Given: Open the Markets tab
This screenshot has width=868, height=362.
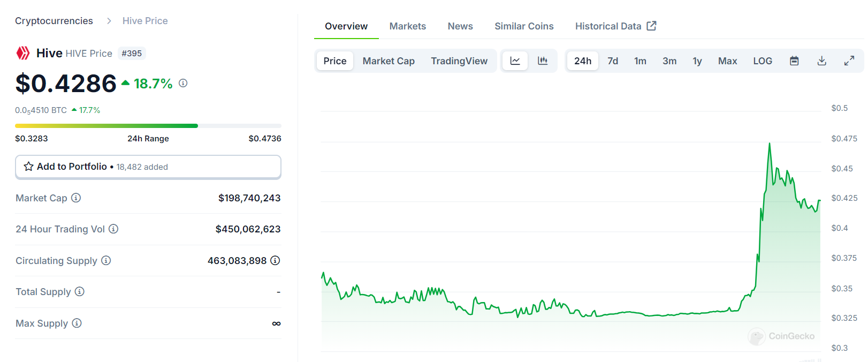Looking at the screenshot, I should (x=408, y=26).
